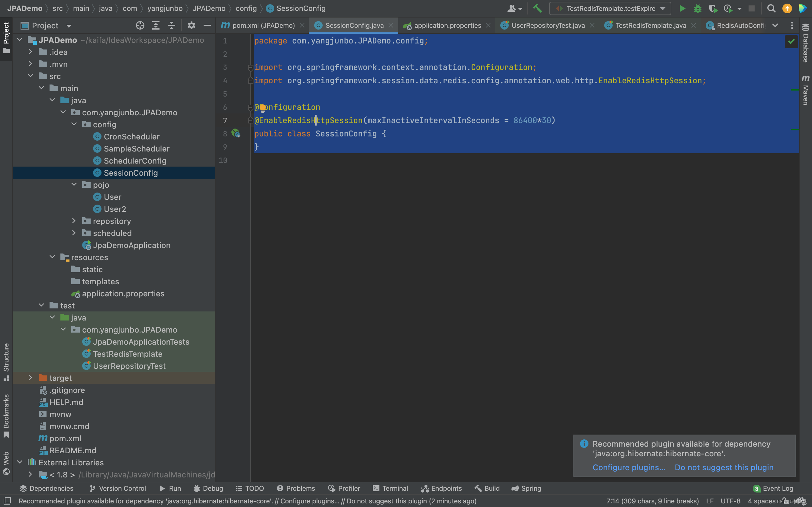Expand the scheduled folder in project

tap(73, 233)
